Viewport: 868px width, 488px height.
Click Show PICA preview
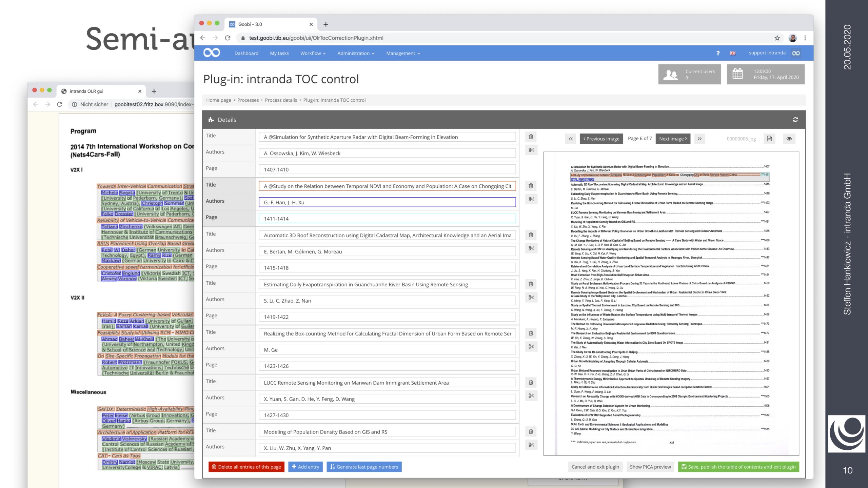[650, 467]
